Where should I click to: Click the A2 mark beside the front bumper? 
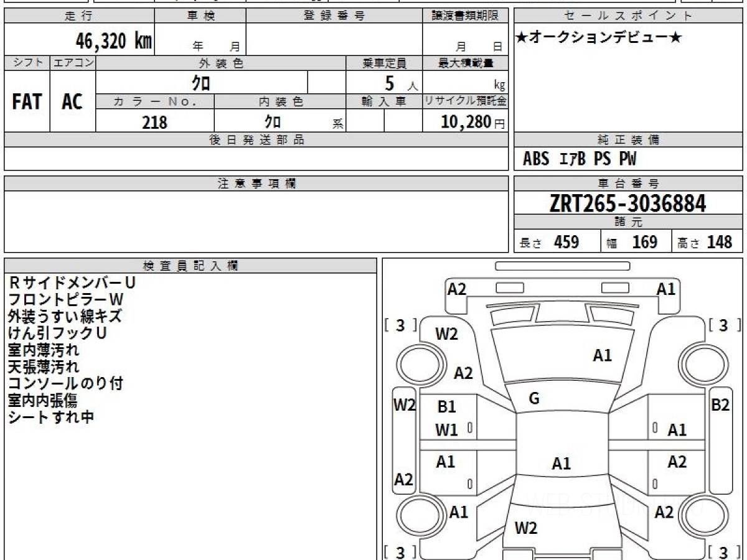coord(457,289)
